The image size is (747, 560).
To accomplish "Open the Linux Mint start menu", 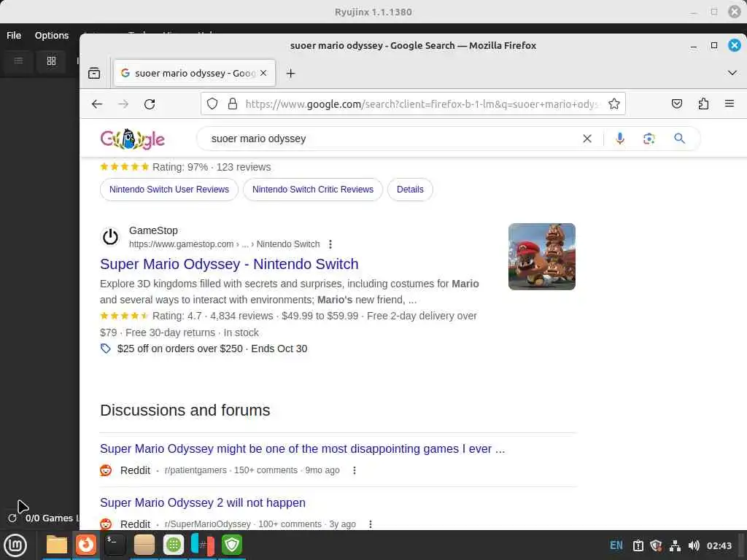I will (x=15, y=545).
